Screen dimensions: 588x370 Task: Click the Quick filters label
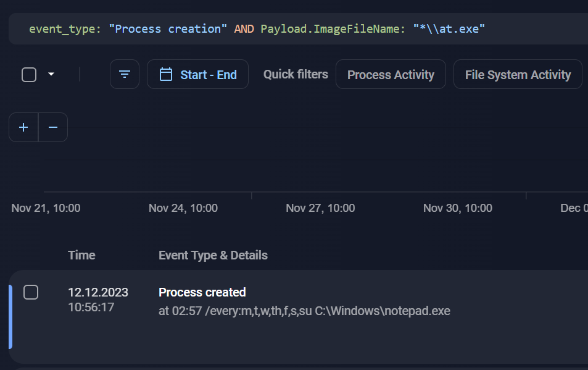pyautogui.click(x=296, y=74)
